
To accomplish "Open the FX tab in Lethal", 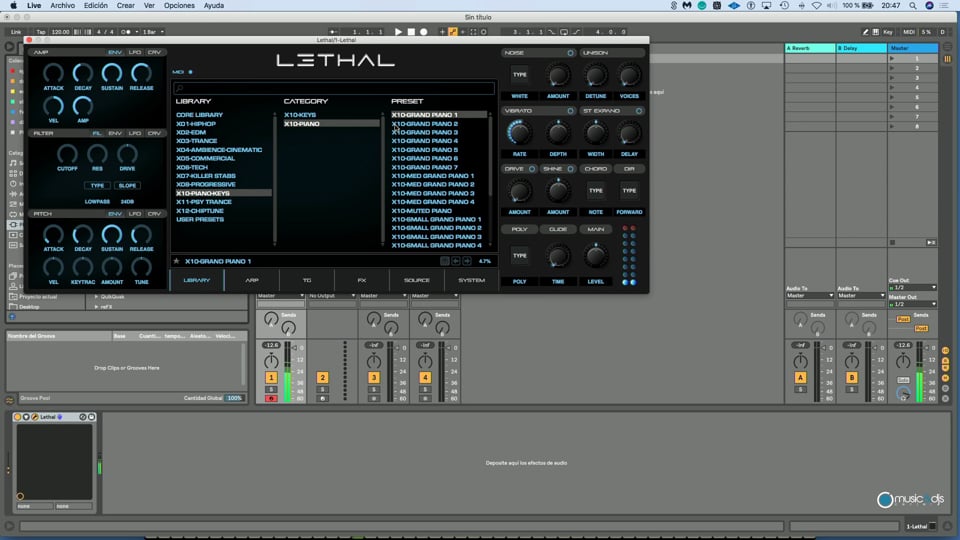I will click(x=362, y=280).
